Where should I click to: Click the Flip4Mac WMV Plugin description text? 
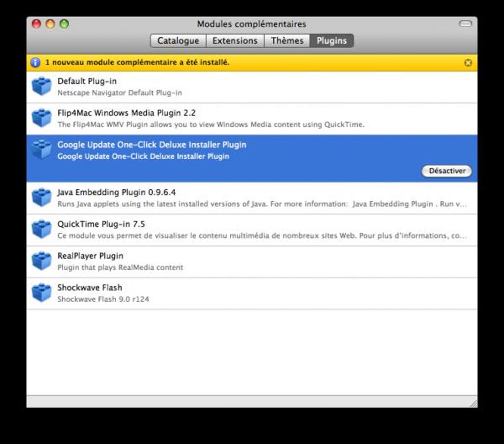211,125
